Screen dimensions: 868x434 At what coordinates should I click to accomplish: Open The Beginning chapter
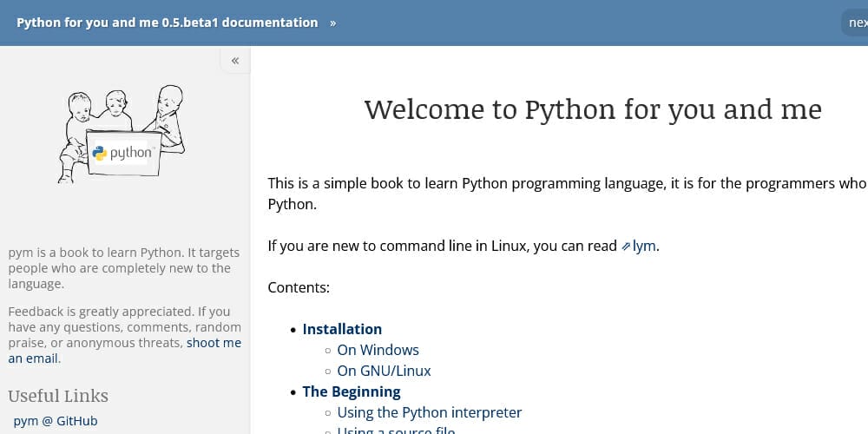[x=352, y=392]
